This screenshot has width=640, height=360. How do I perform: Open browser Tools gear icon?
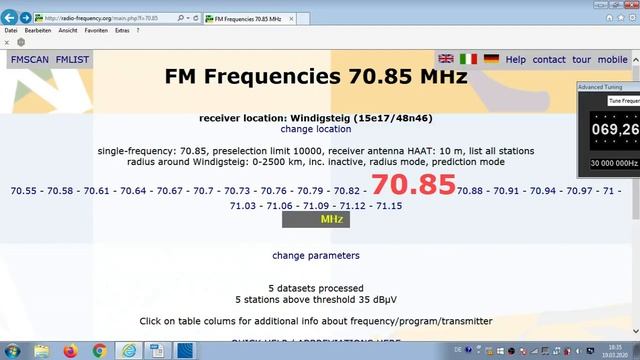click(x=632, y=18)
